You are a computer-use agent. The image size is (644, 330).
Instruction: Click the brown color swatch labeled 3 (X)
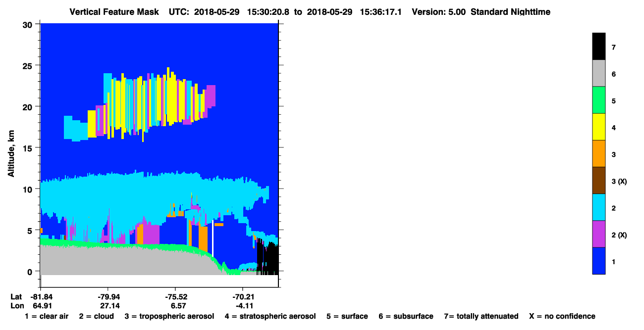coord(598,180)
